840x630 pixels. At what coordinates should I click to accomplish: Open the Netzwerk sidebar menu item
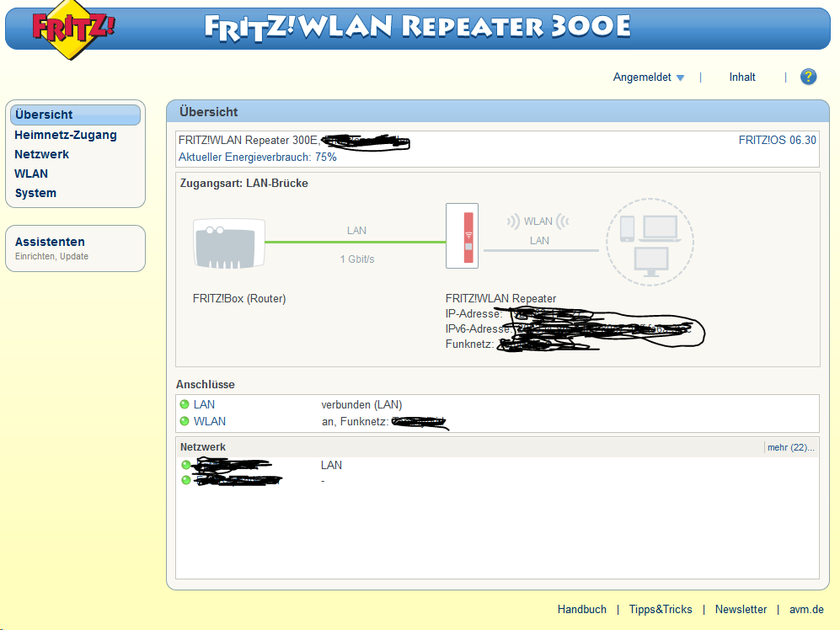point(42,154)
